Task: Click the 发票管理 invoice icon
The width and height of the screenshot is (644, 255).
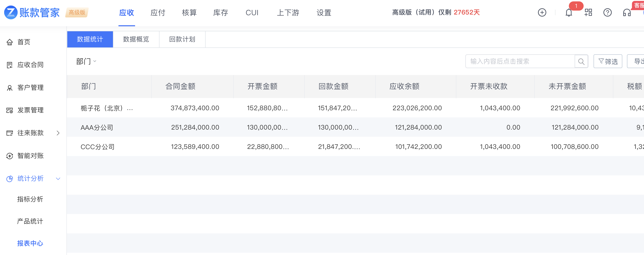Action: [9, 110]
